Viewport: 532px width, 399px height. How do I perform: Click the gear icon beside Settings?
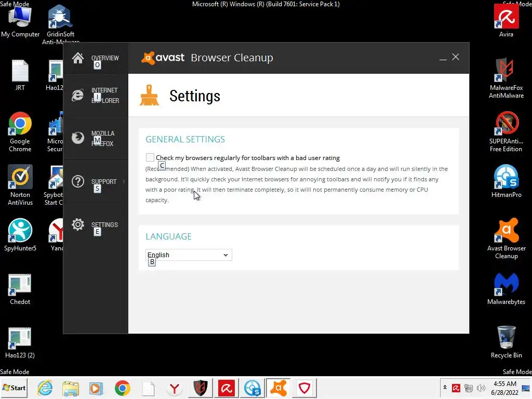(x=78, y=224)
